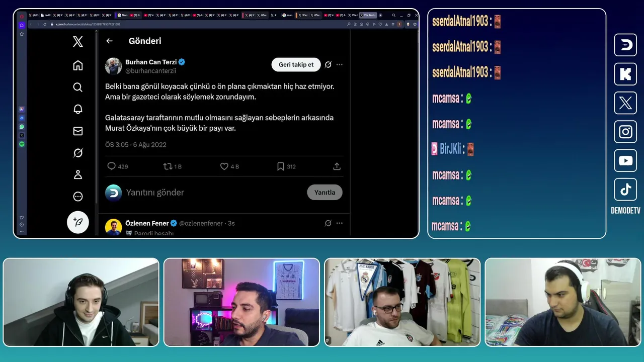Click the @burhancanterzii handle
Image resolution: width=644 pixels, height=362 pixels.
click(x=150, y=71)
